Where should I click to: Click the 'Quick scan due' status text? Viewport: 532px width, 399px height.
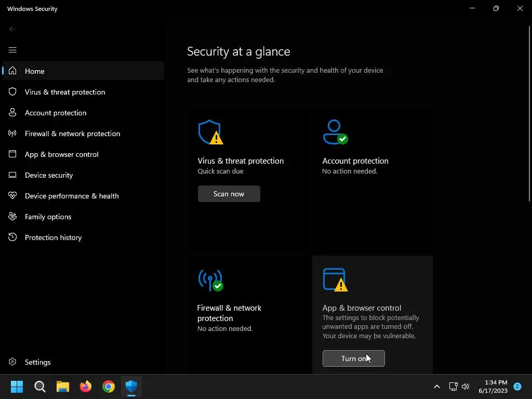click(220, 171)
